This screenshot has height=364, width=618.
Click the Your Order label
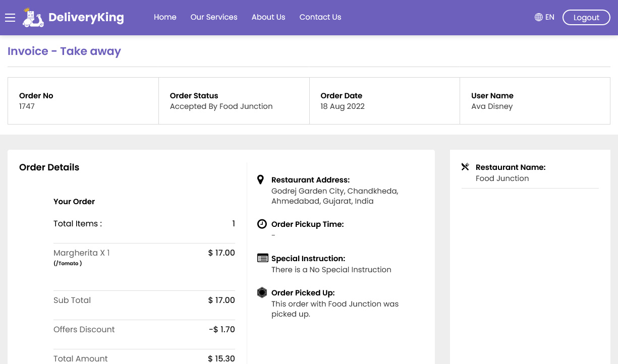pos(74,202)
